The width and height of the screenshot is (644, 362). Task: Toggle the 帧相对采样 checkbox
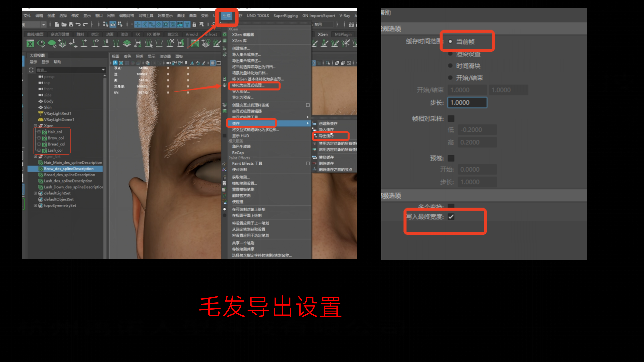pos(451,118)
